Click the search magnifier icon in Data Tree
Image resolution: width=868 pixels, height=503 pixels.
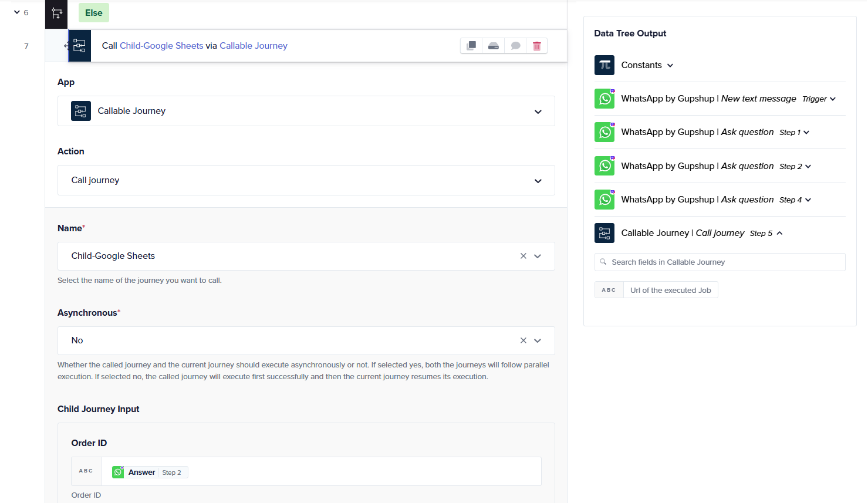(603, 262)
